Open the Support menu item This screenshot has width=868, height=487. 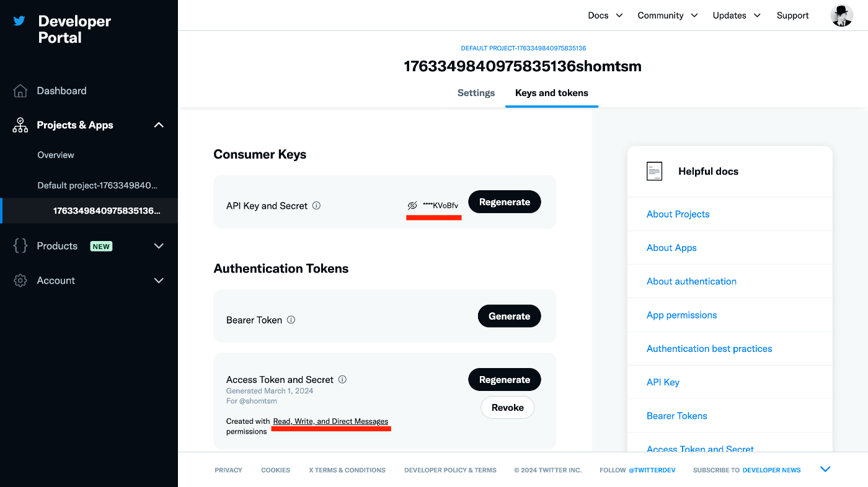(792, 15)
